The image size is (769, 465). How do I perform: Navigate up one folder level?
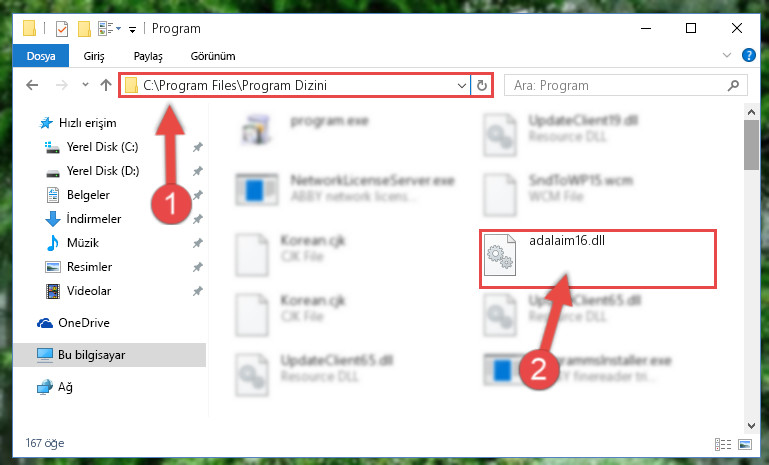[105, 85]
